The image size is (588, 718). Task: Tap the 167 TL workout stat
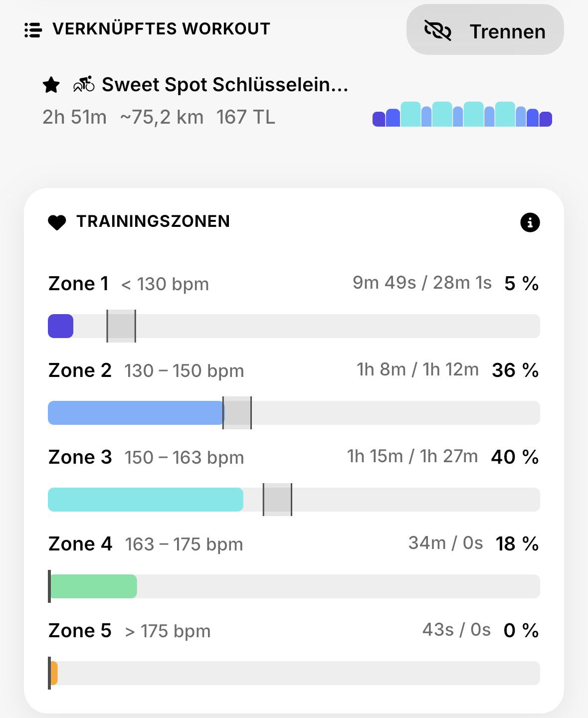click(x=246, y=117)
